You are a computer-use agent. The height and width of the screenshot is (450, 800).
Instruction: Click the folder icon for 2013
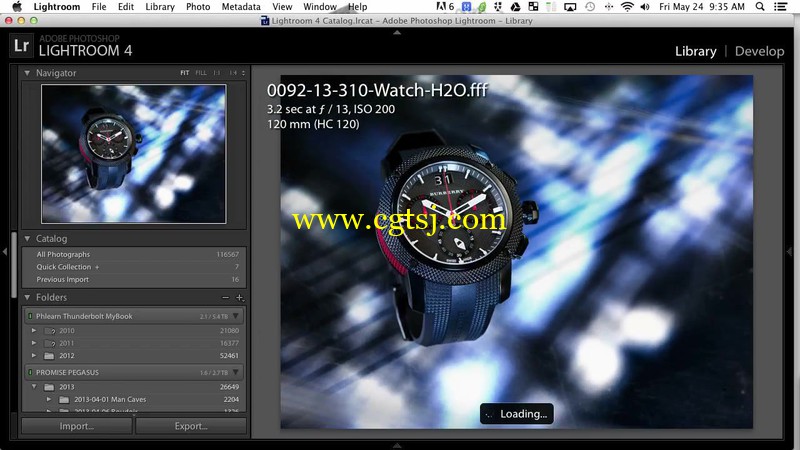coord(49,387)
